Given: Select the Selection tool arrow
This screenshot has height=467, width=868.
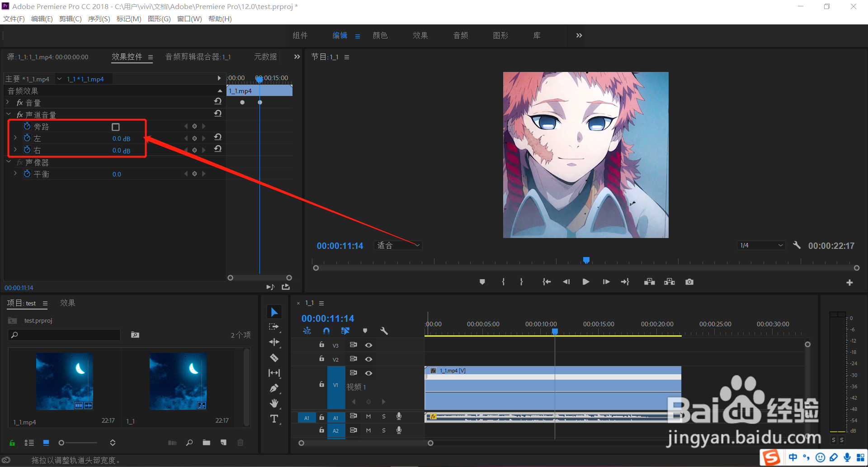Looking at the screenshot, I should (x=274, y=312).
